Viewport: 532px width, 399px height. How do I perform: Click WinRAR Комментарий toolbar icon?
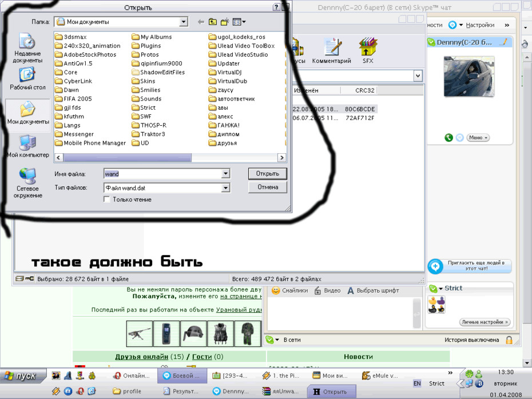331,51
